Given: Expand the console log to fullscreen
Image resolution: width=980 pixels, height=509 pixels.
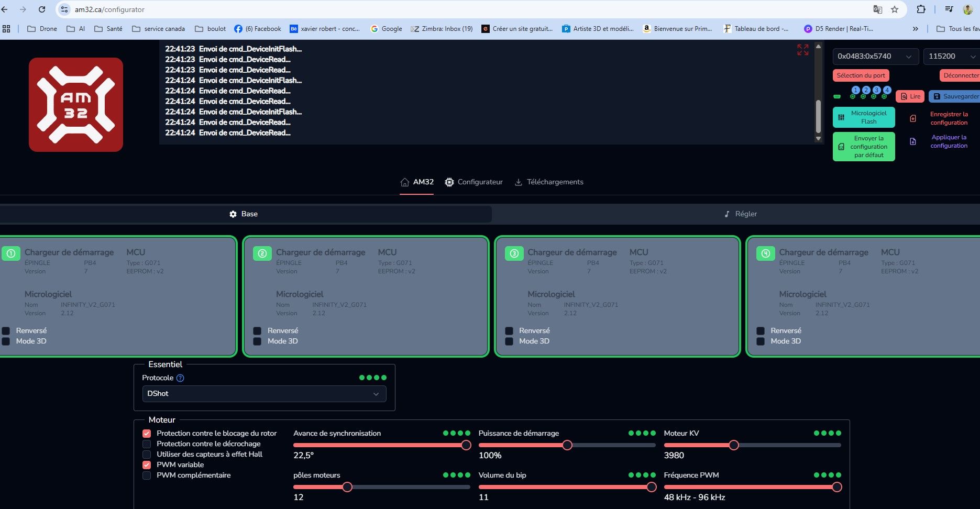Looking at the screenshot, I should pos(802,50).
